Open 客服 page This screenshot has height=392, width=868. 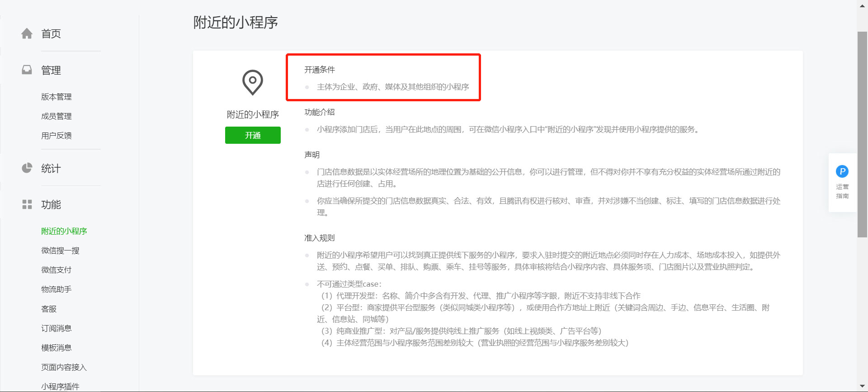point(49,309)
